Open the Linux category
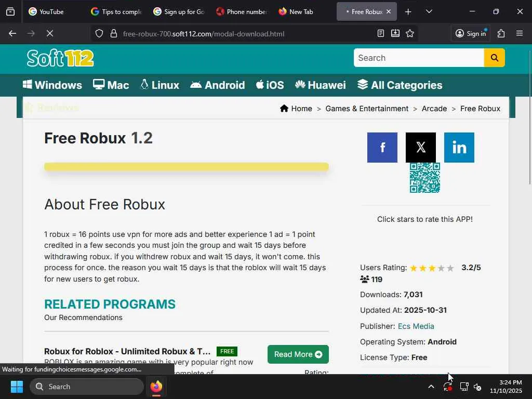 tap(159, 85)
